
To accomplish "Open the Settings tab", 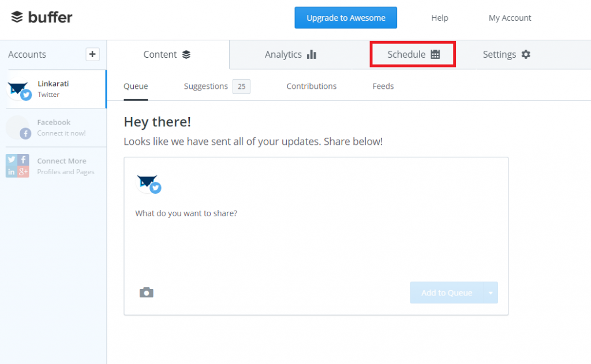I will click(506, 54).
